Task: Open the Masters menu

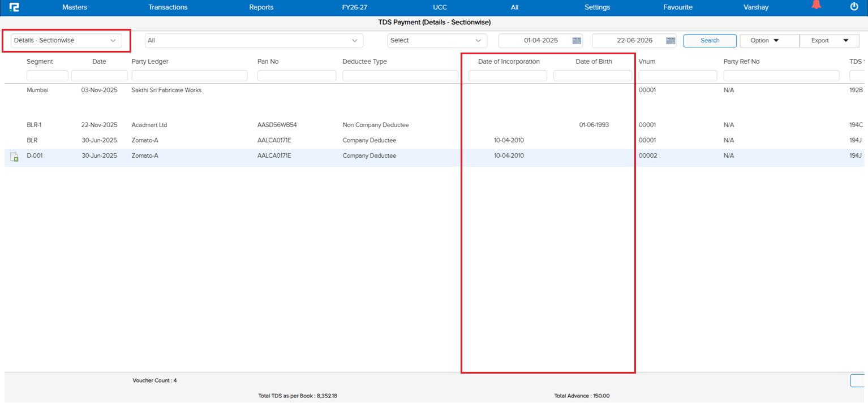Action: (x=75, y=7)
